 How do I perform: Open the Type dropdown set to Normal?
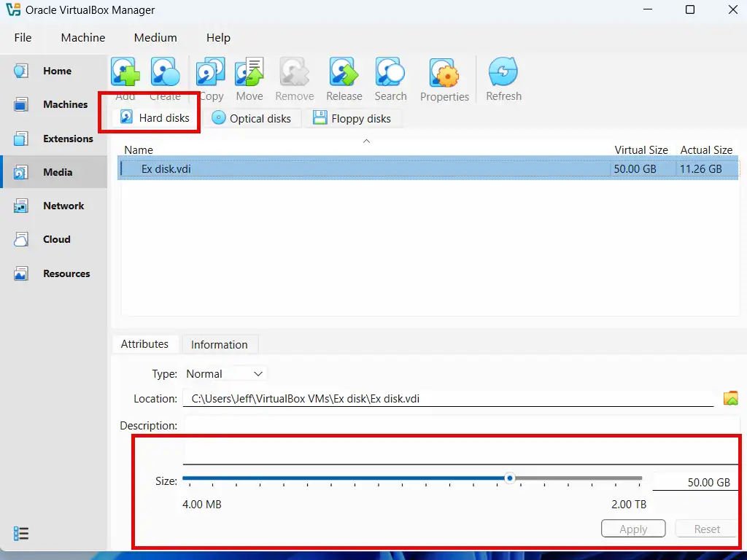[x=225, y=373]
